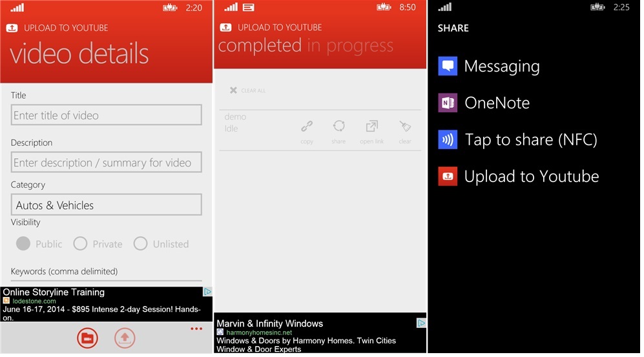Click the OneNote icon in share list
The image size is (644, 357).
(448, 103)
